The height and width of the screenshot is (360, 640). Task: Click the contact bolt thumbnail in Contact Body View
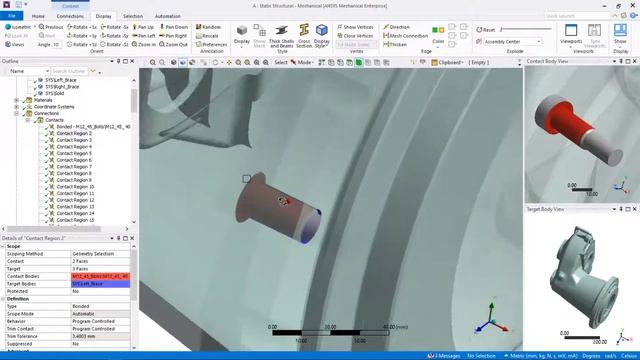coord(578,130)
